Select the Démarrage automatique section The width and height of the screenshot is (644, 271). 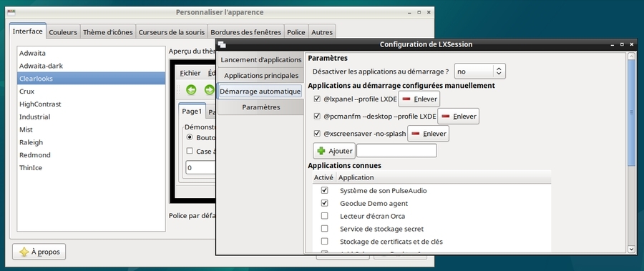(x=260, y=92)
